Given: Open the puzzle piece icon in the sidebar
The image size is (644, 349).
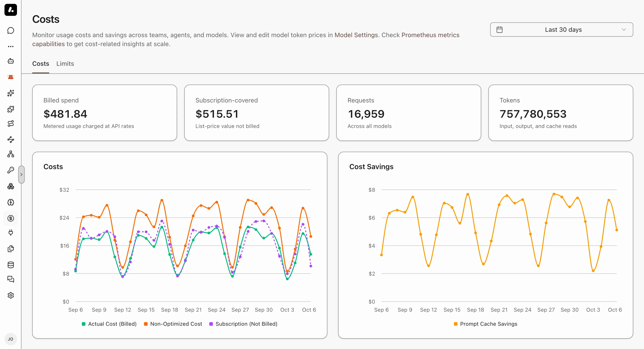Looking at the screenshot, I should click(11, 109).
